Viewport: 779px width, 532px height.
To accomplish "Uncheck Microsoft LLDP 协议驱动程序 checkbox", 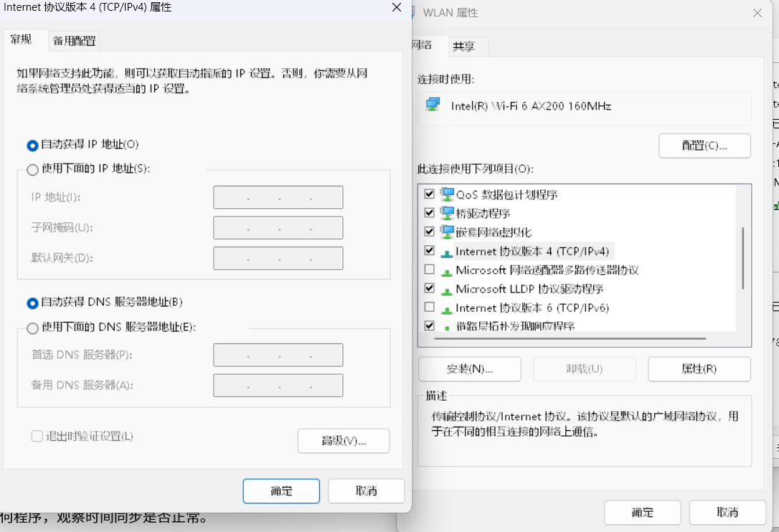I will [430, 288].
